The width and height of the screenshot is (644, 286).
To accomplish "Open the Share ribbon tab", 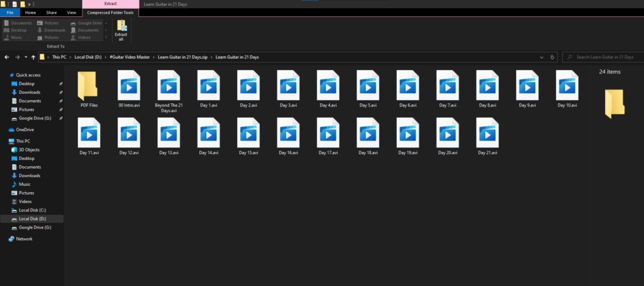I will [51, 13].
